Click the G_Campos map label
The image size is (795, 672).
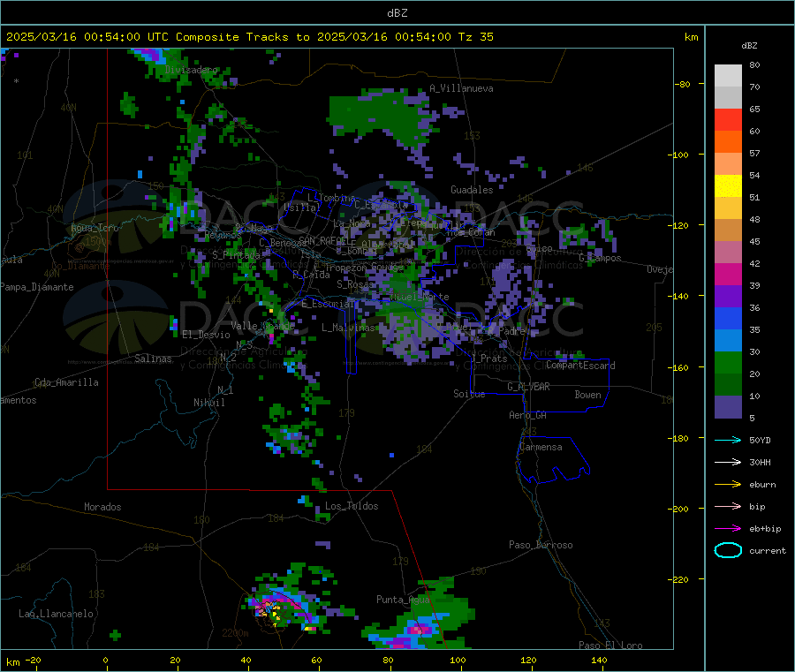600,258
